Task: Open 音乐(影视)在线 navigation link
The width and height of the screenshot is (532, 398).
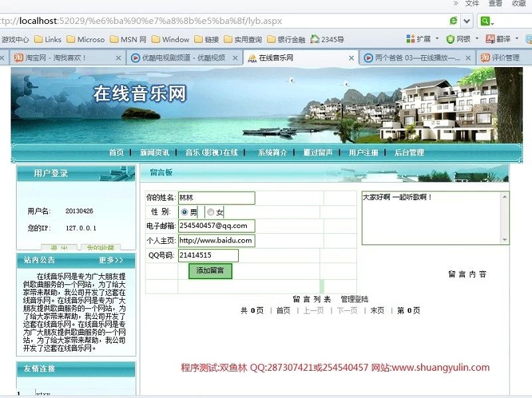Action: [x=211, y=153]
